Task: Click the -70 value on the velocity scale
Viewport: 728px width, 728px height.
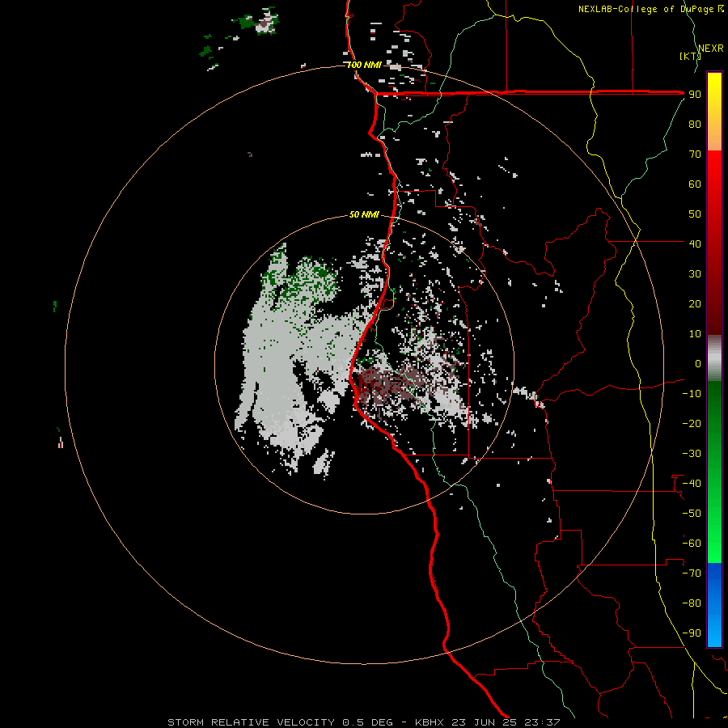Action: point(692,573)
